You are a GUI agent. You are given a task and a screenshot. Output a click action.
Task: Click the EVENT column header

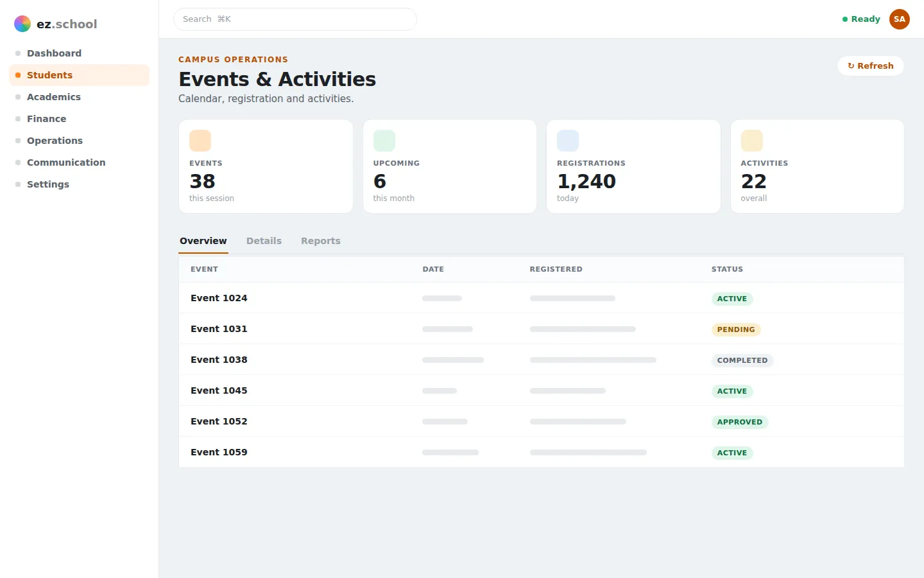pyautogui.click(x=204, y=269)
